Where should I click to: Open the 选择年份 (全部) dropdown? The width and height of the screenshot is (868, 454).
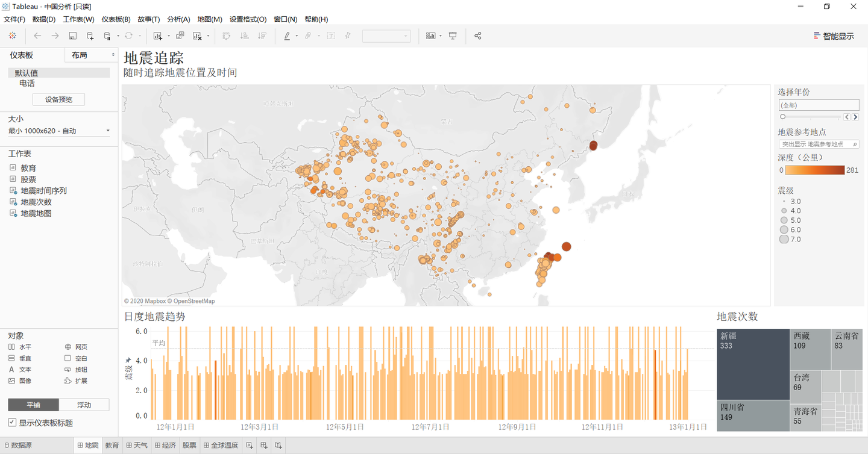pyautogui.click(x=818, y=105)
